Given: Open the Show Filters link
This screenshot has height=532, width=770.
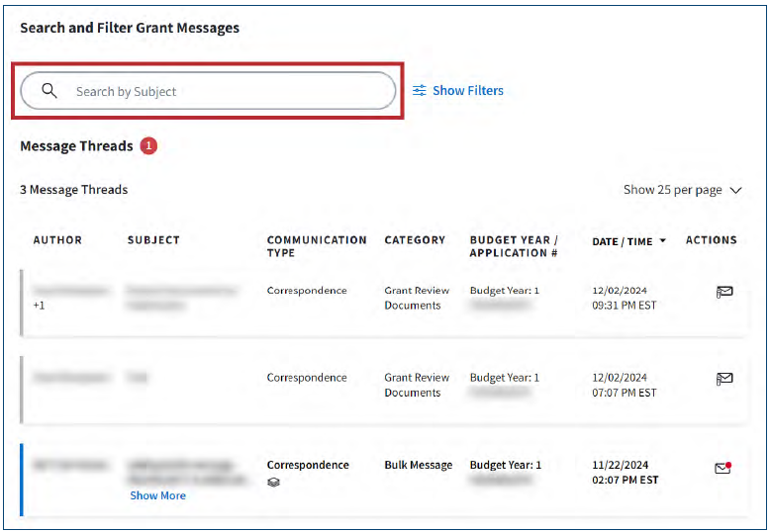Looking at the screenshot, I should 467,91.
